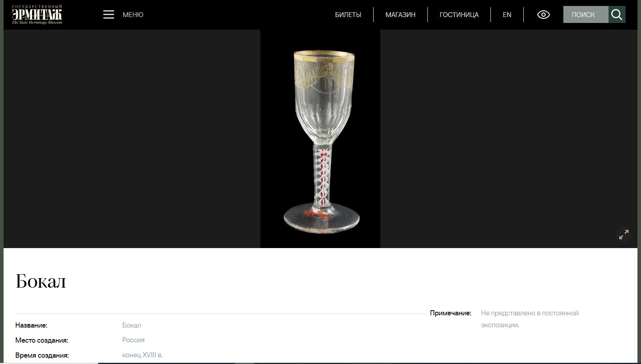Click the State Hermitage Museum logo

click(37, 15)
